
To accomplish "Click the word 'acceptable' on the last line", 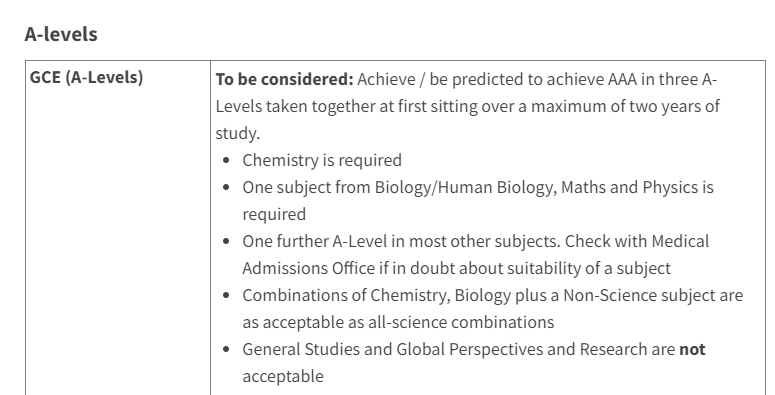I will tap(283, 376).
